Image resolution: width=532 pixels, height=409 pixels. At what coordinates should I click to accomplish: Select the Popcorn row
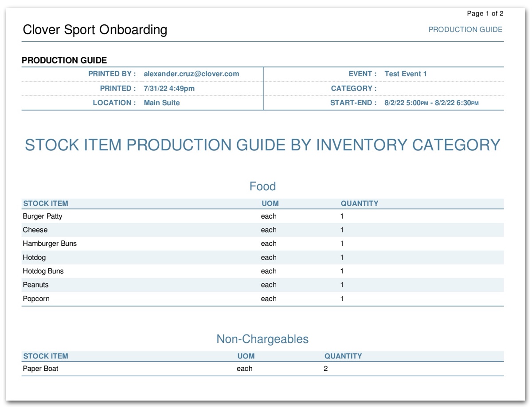click(x=262, y=299)
